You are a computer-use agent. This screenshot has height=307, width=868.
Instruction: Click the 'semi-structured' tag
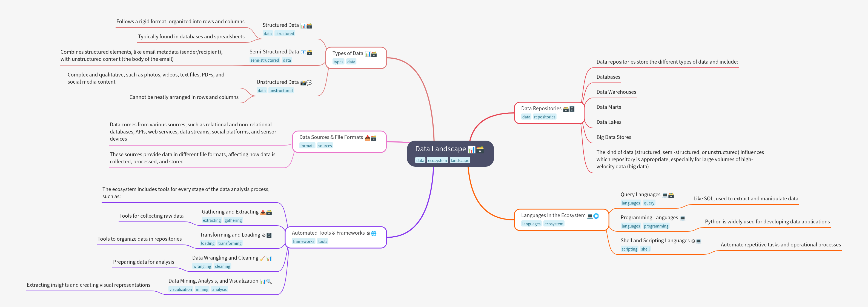265,60
